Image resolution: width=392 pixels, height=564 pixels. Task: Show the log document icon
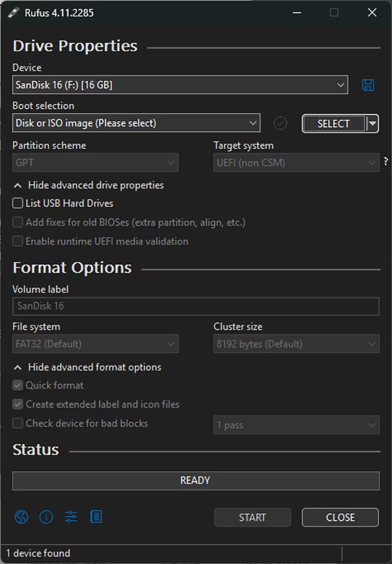pyautogui.click(x=96, y=517)
